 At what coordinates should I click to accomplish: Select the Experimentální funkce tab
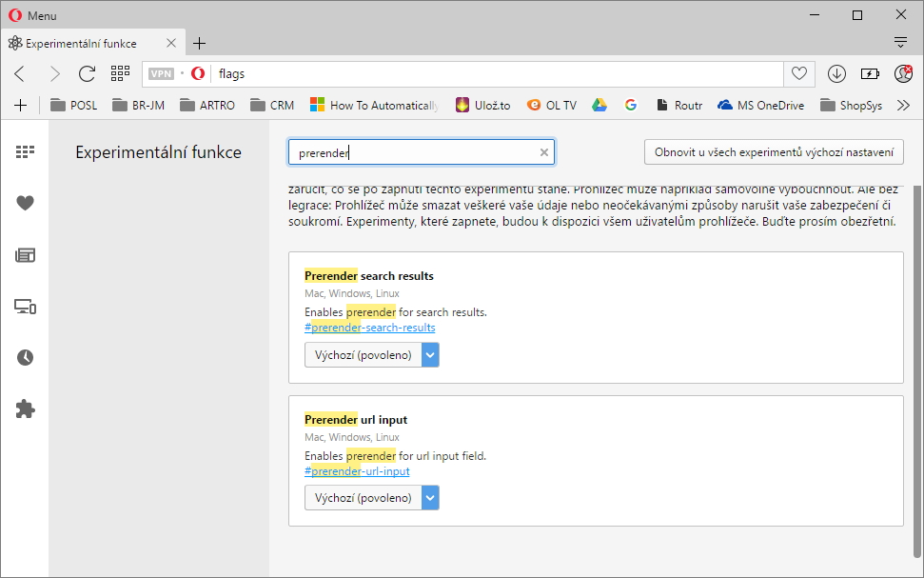(81, 43)
